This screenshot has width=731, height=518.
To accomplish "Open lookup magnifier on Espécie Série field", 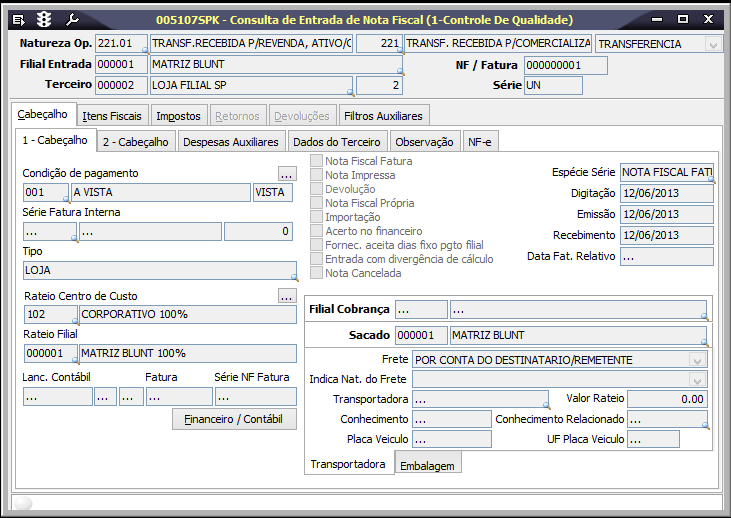I will point(712,180).
